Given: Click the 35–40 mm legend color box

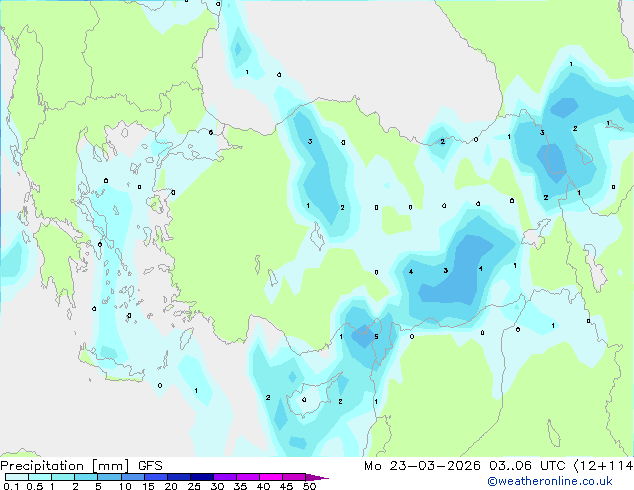Looking at the screenshot, I should click(x=247, y=477).
